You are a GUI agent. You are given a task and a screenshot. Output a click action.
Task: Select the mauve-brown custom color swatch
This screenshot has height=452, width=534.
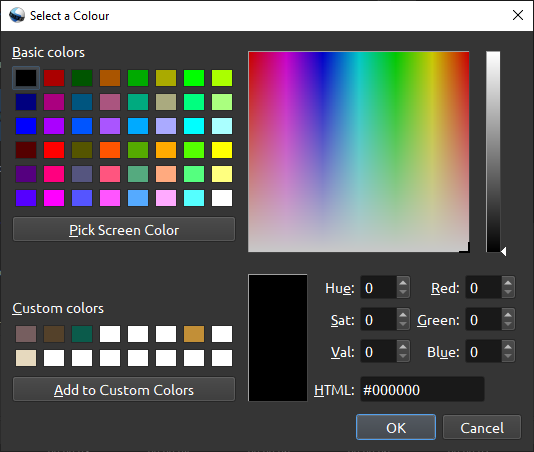pyautogui.click(x=26, y=334)
